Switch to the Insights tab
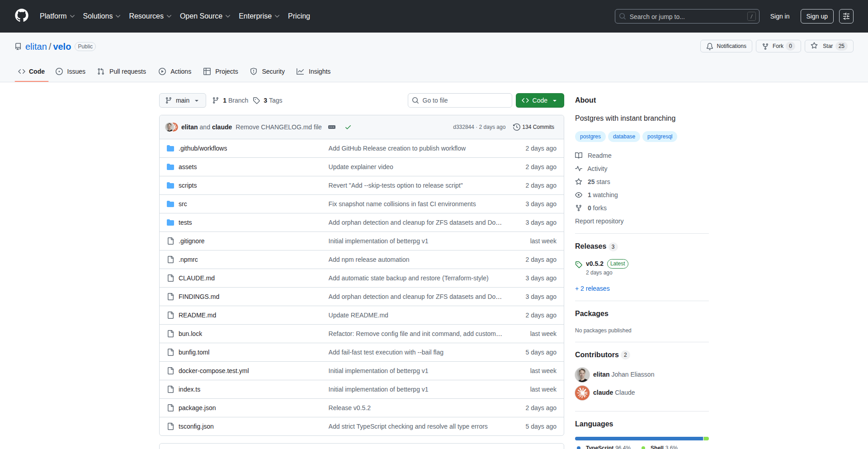Image resolution: width=868 pixels, height=449 pixels. (x=314, y=71)
